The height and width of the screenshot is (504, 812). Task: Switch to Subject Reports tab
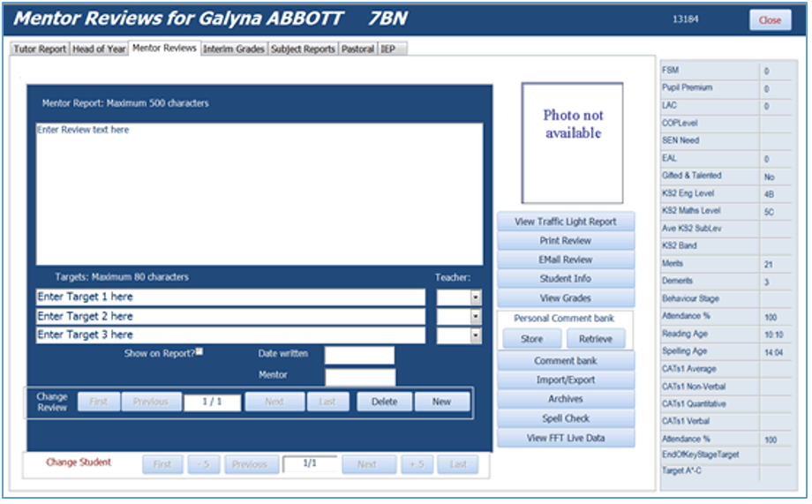pos(303,49)
